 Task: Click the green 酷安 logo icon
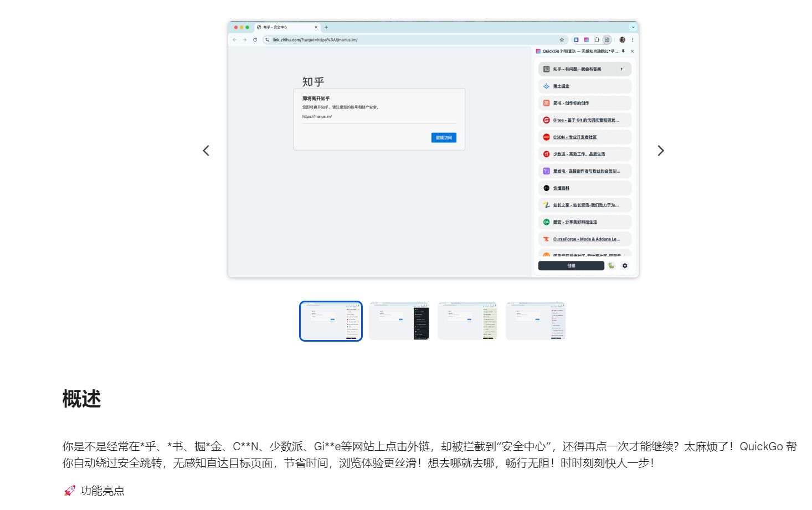[x=546, y=222]
